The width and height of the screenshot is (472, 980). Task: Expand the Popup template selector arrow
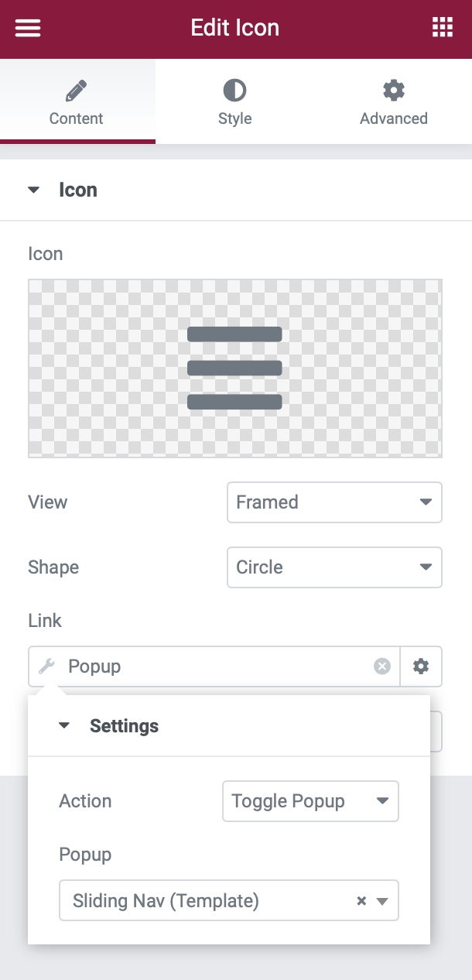point(382,901)
